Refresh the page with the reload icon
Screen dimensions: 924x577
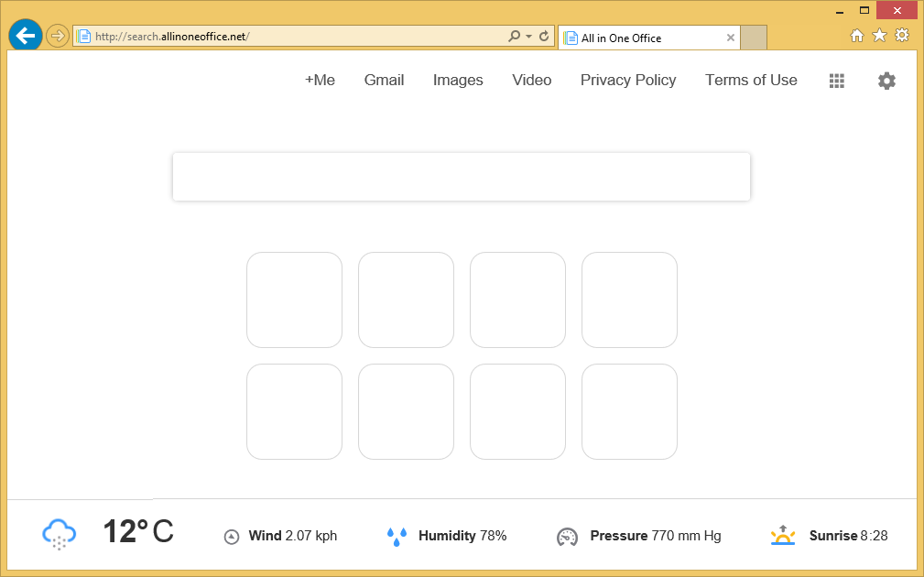(x=544, y=37)
